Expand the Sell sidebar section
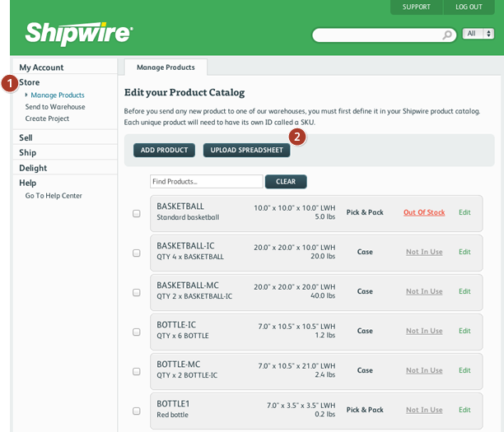Viewport: 504px width, 432px height. (x=26, y=137)
